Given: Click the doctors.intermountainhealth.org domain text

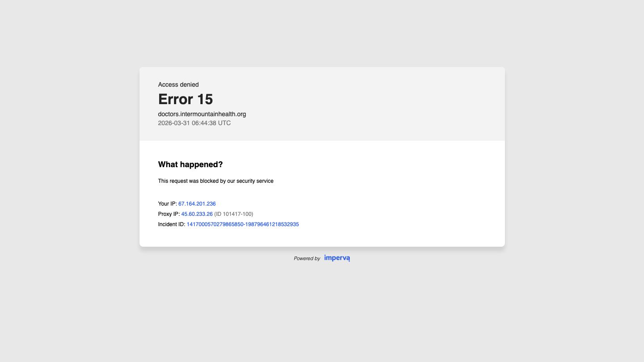Looking at the screenshot, I should pyautogui.click(x=202, y=114).
